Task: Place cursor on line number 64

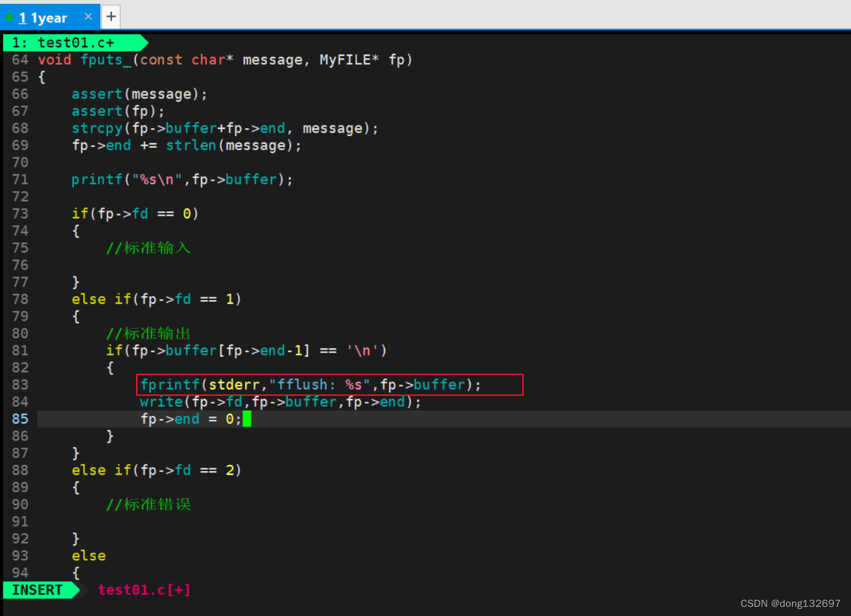Action: (x=20, y=60)
